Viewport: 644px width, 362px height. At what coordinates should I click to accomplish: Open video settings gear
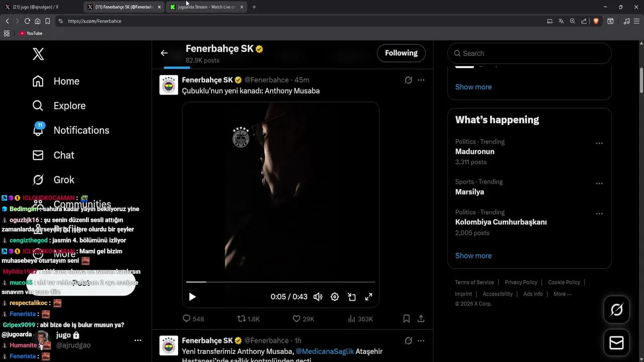click(x=335, y=297)
